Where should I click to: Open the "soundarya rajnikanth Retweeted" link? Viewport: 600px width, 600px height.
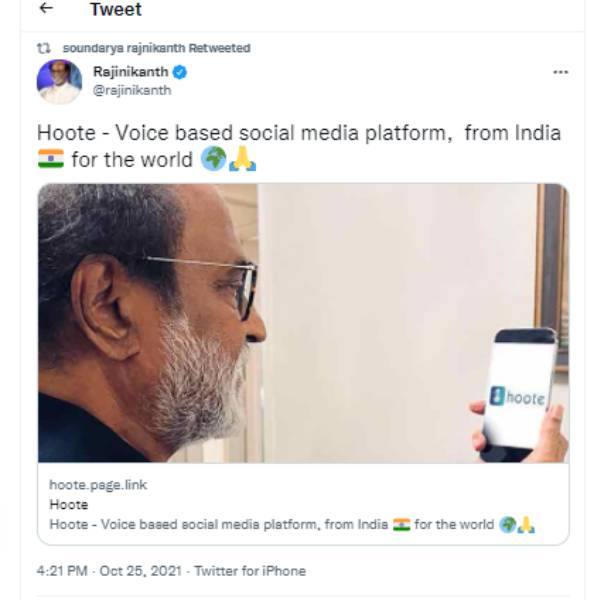click(156, 48)
